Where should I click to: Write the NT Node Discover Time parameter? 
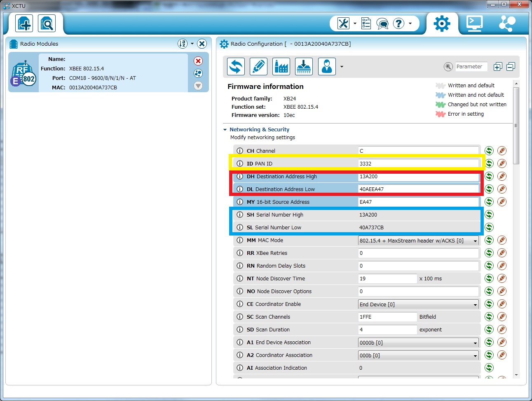[502, 278]
